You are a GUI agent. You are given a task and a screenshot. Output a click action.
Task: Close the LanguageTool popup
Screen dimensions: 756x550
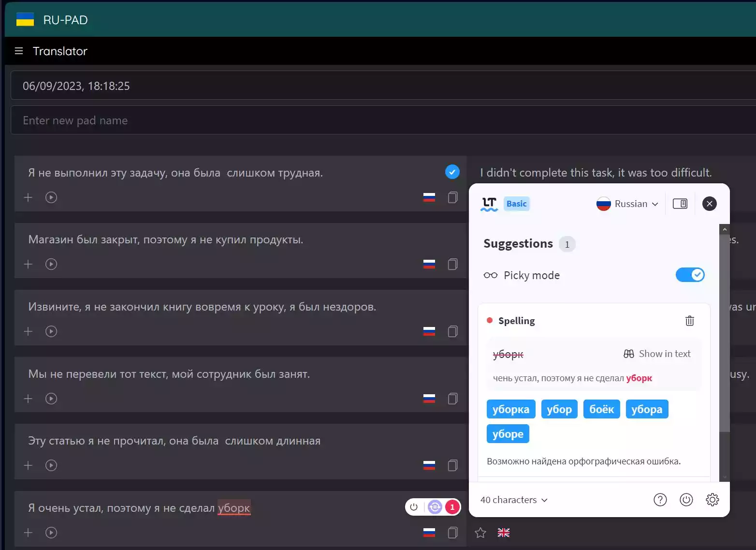click(x=710, y=204)
